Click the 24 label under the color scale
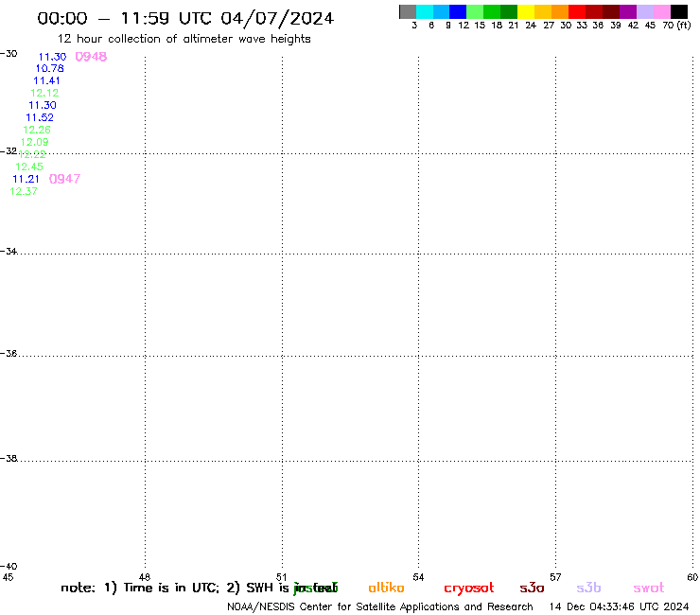700x615 pixels. click(x=531, y=26)
